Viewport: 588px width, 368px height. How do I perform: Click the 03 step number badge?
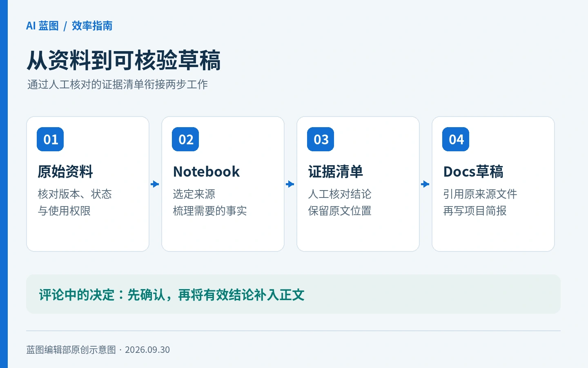tap(321, 139)
